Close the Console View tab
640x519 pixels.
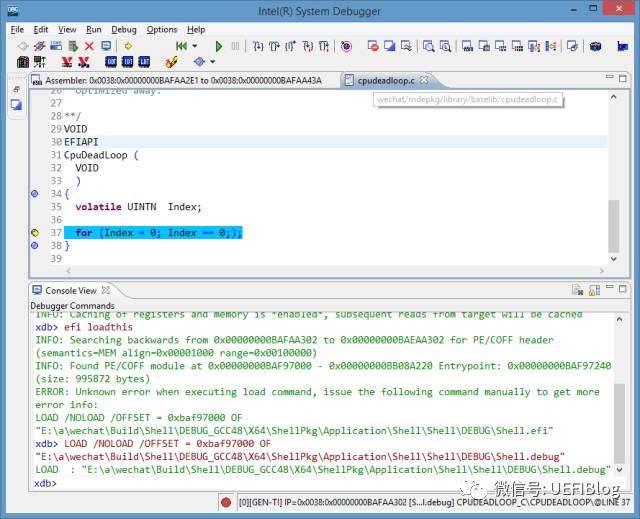coord(106,290)
